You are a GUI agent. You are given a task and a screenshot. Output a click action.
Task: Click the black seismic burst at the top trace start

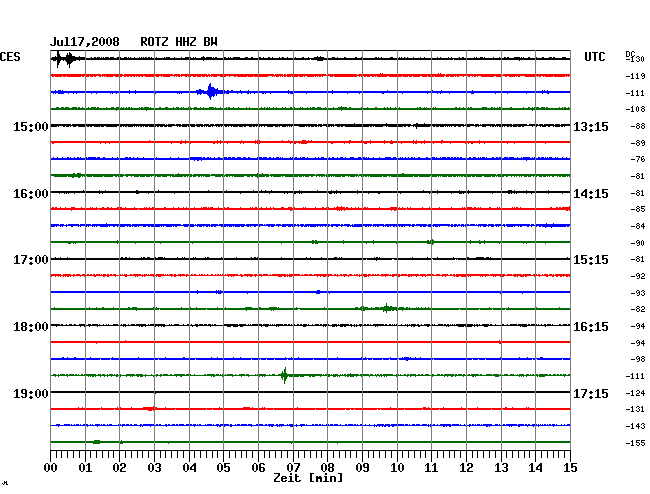point(65,59)
